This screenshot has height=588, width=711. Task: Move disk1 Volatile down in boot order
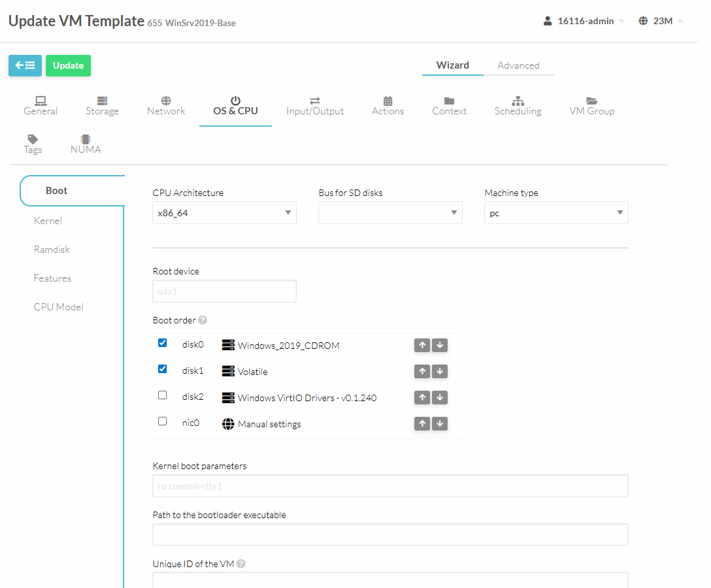440,372
